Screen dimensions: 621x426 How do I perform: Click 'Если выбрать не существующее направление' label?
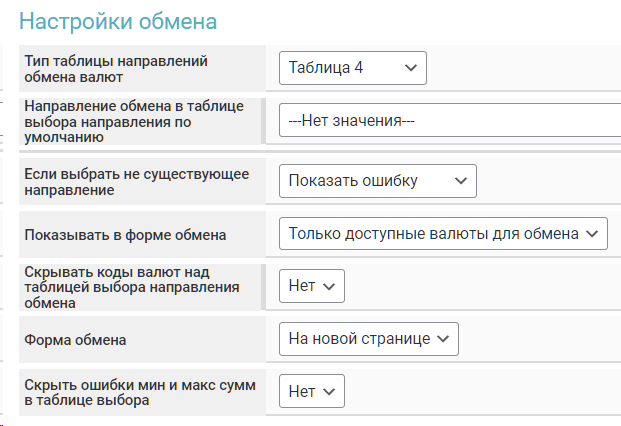[x=135, y=181]
